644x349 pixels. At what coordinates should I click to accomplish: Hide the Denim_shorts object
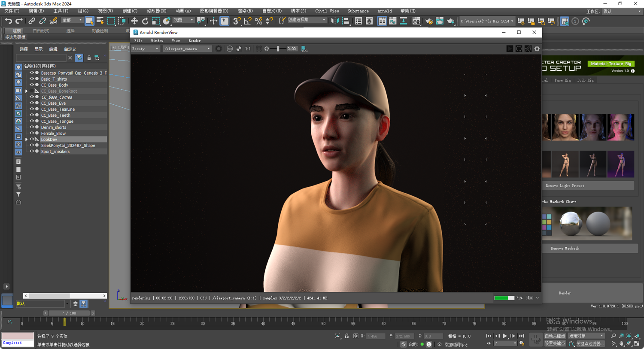(x=31, y=127)
